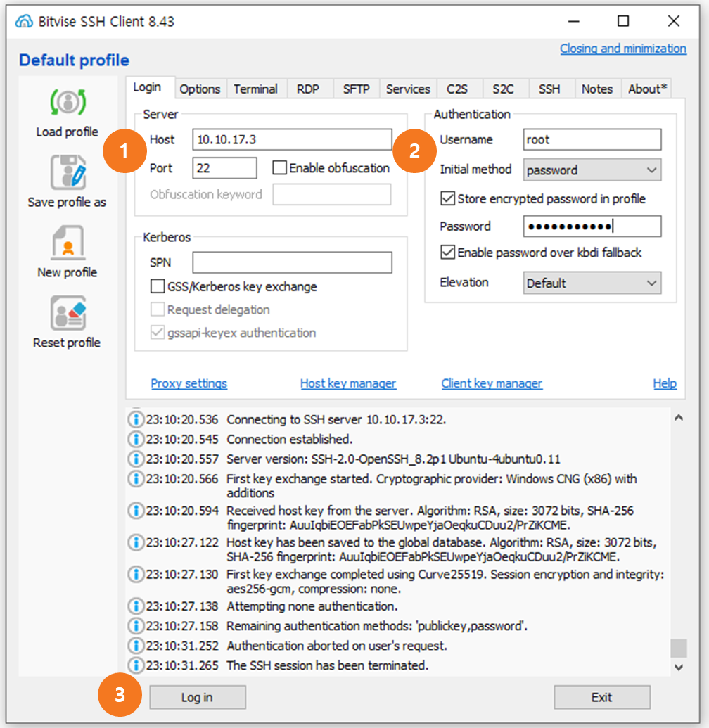This screenshot has height=728, width=709.
Task: Tick the GSS/Kerberos key exchange checkbox
Action: point(158,287)
